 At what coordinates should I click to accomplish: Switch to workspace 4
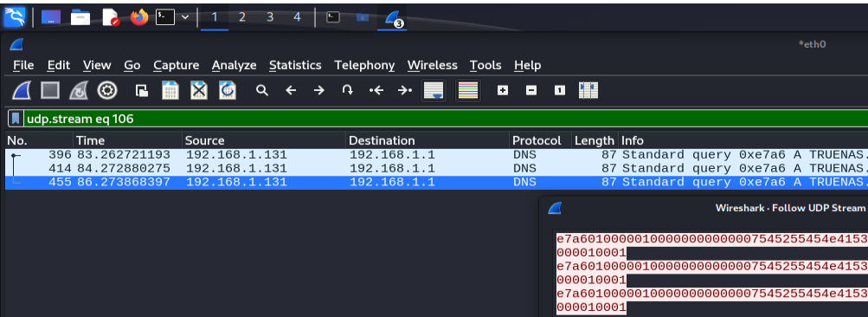tap(297, 17)
